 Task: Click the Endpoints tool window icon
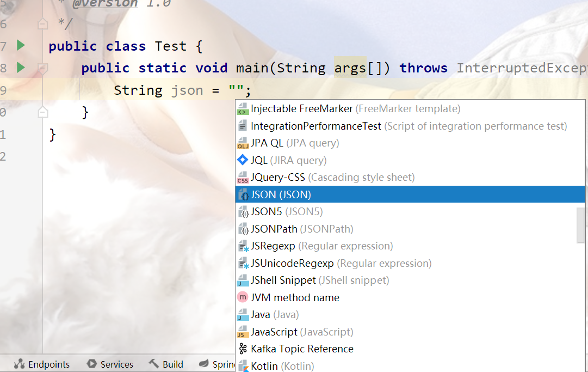[x=19, y=364]
